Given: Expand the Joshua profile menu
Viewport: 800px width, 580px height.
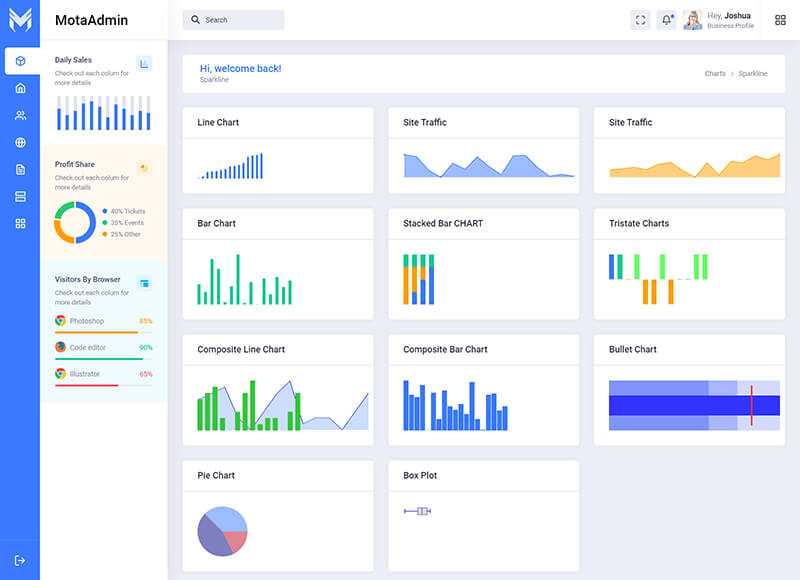Looking at the screenshot, I should 720,20.
